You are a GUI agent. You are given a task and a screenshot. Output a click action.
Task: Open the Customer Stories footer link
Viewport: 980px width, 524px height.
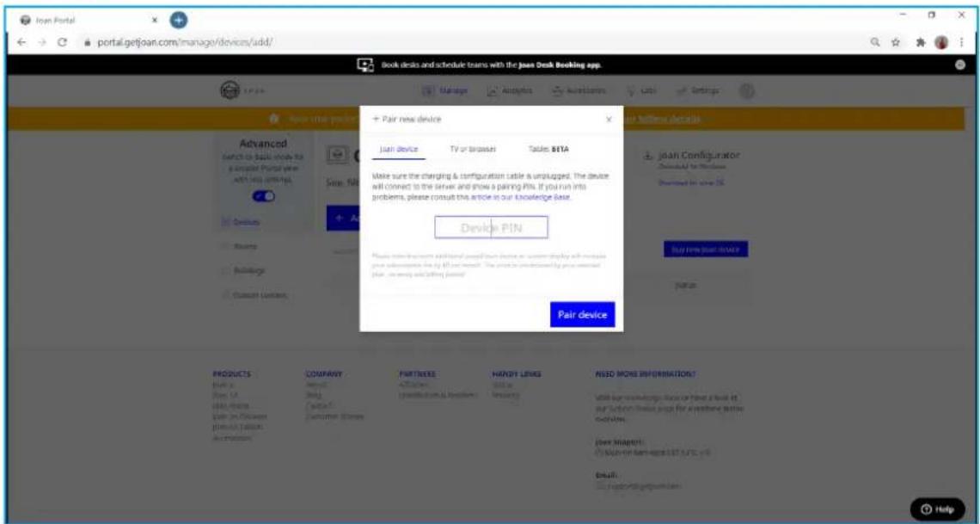pos(334,416)
